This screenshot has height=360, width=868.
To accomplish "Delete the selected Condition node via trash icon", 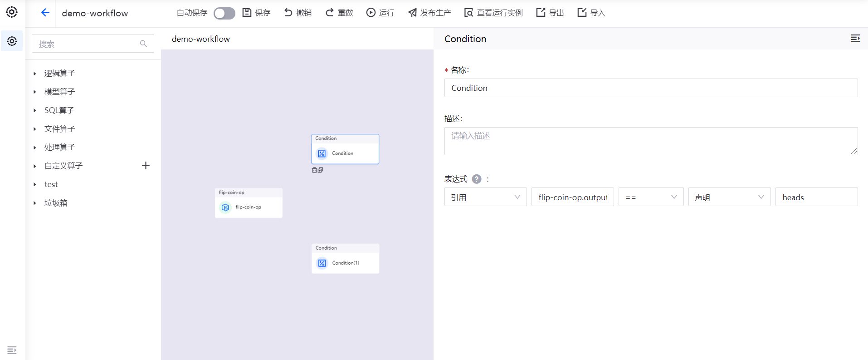I will tap(314, 170).
